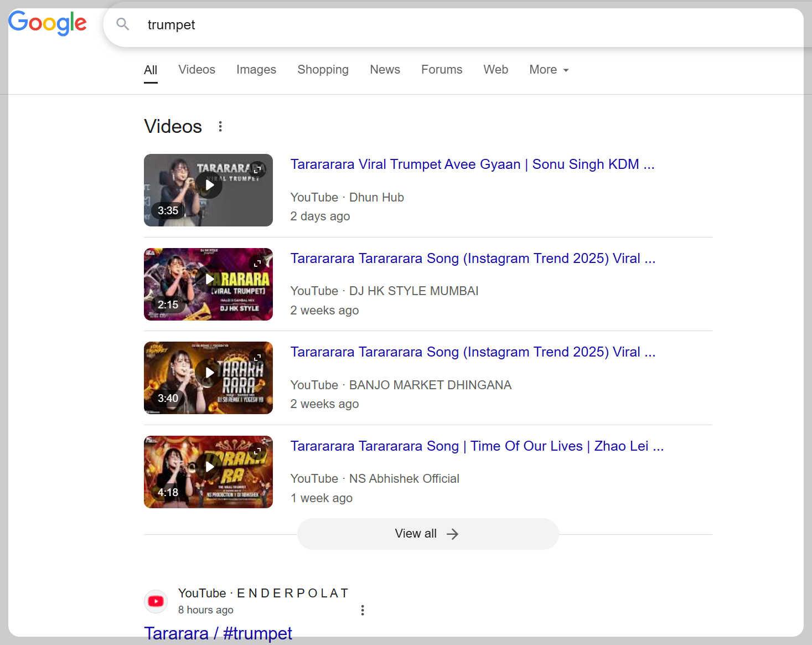The width and height of the screenshot is (812, 645).
Task: Open the Videos section three-dot menu
Action: (x=220, y=126)
